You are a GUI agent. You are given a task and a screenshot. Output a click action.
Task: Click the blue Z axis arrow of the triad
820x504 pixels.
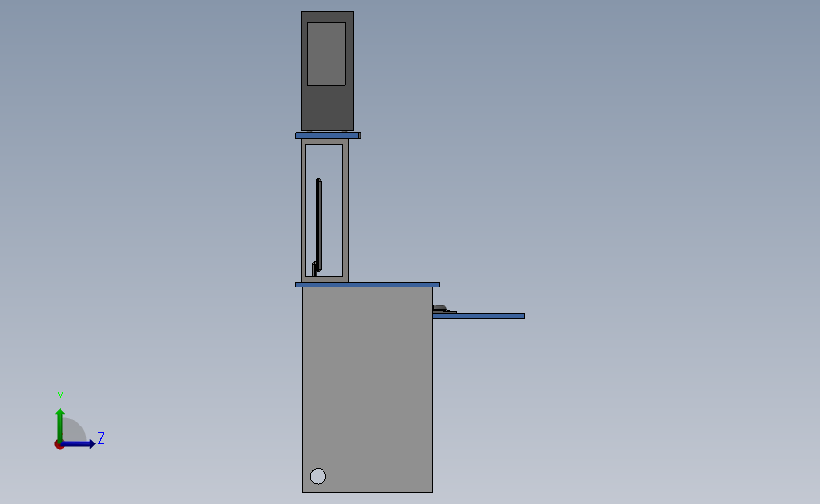[79, 444]
